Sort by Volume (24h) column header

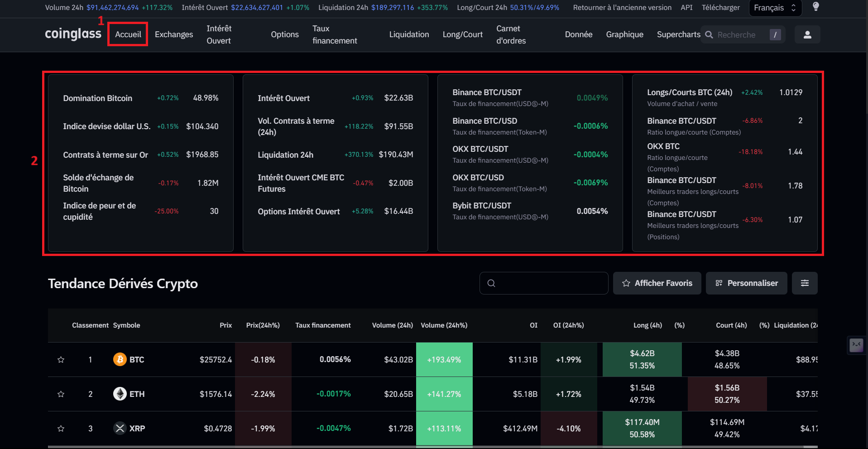tap(393, 325)
